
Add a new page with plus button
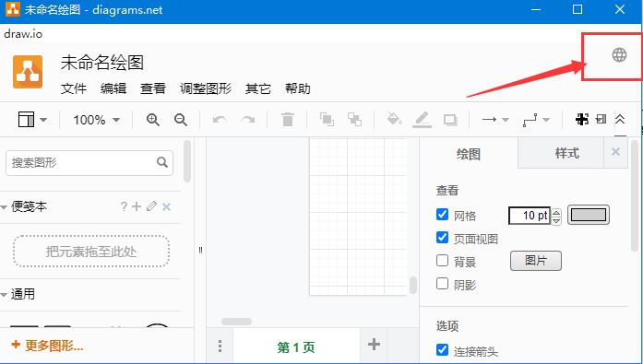click(x=374, y=345)
